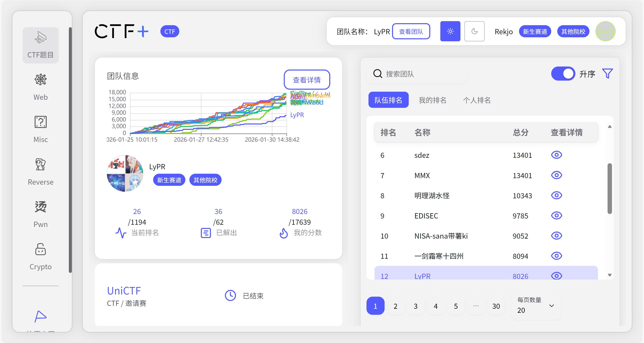This screenshot has height=343, width=644.
Task: Go to ranking page 2
Action: click(395, 306)
